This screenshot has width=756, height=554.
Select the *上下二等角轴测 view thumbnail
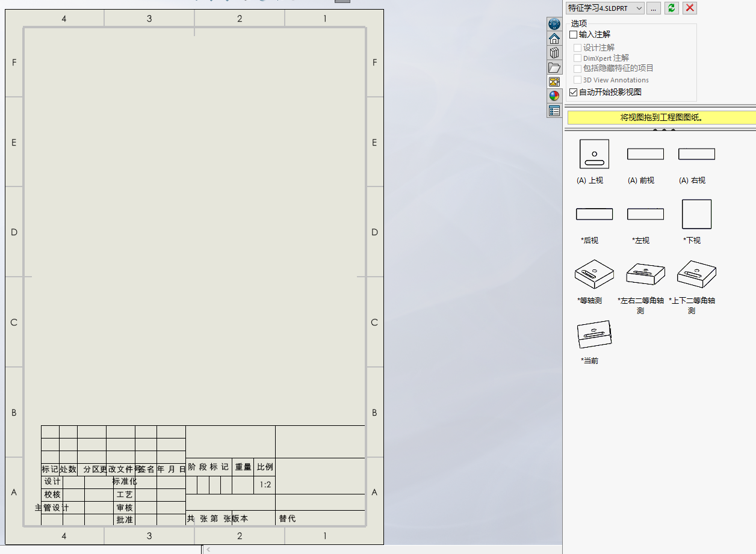pyautogui.click(x=696, y=274)
